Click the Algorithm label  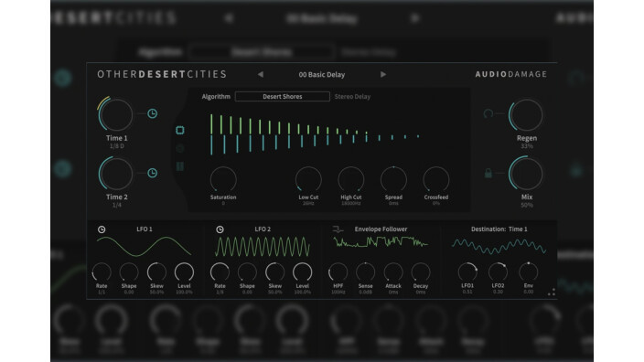click(216, 97)
